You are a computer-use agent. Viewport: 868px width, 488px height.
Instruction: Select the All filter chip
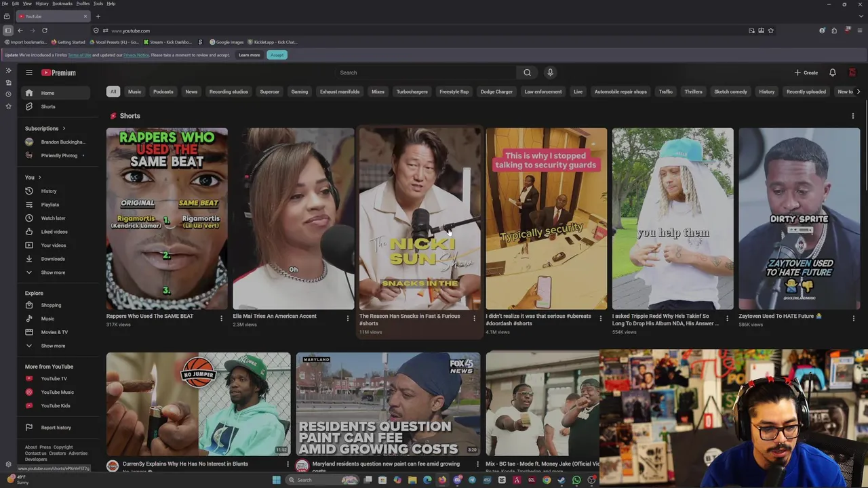[x=113, y=91]
